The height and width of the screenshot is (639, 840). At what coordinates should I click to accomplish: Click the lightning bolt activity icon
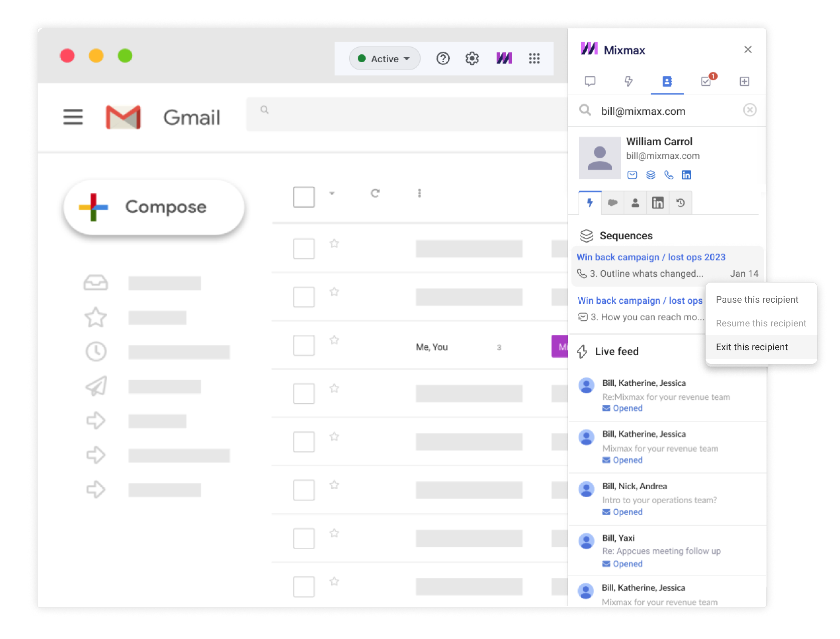590,203
